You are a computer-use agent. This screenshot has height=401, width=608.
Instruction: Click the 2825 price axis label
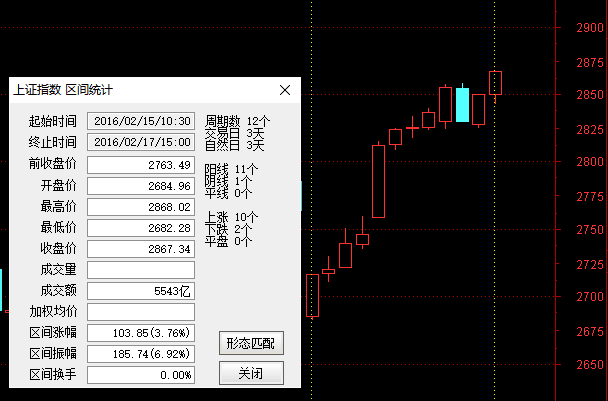590,130
